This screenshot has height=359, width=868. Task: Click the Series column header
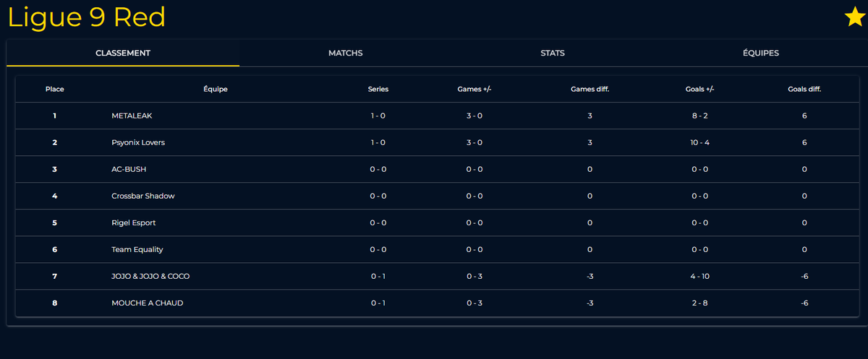click(x=378, y=90)
